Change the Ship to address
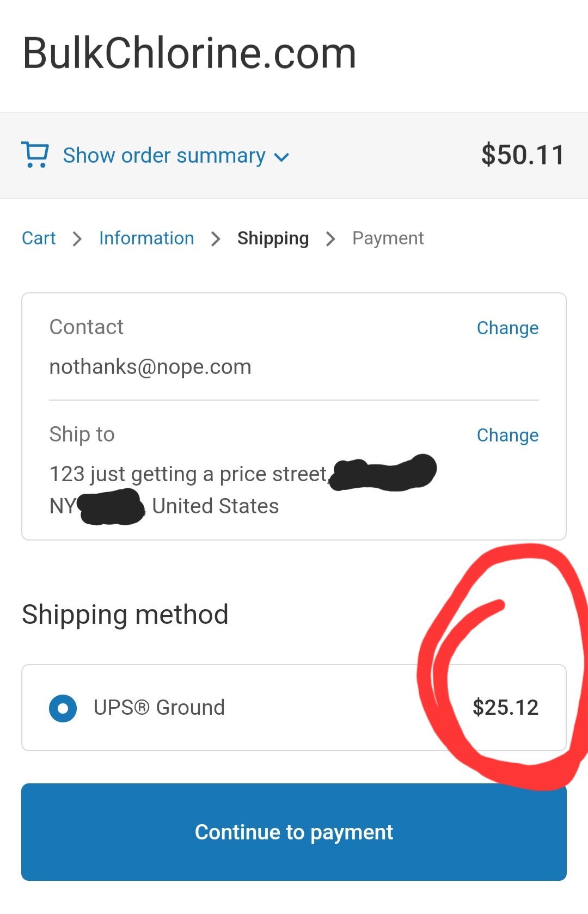The image size is (588, 914). [507, 435]
